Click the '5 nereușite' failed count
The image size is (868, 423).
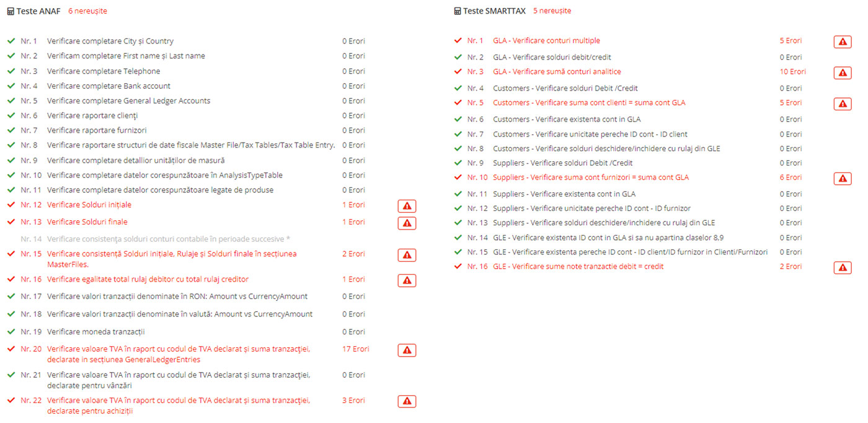(x=552, y=11)
